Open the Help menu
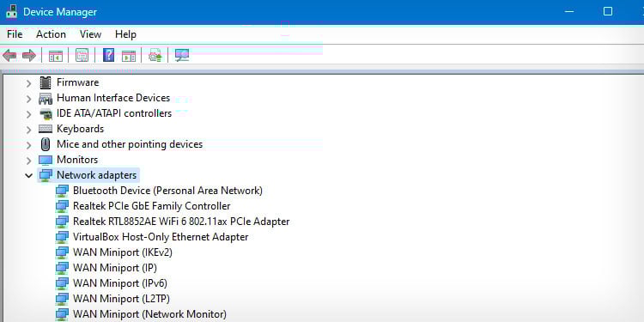The width and height of the screenshot is (644, 322). pos(125,34)
